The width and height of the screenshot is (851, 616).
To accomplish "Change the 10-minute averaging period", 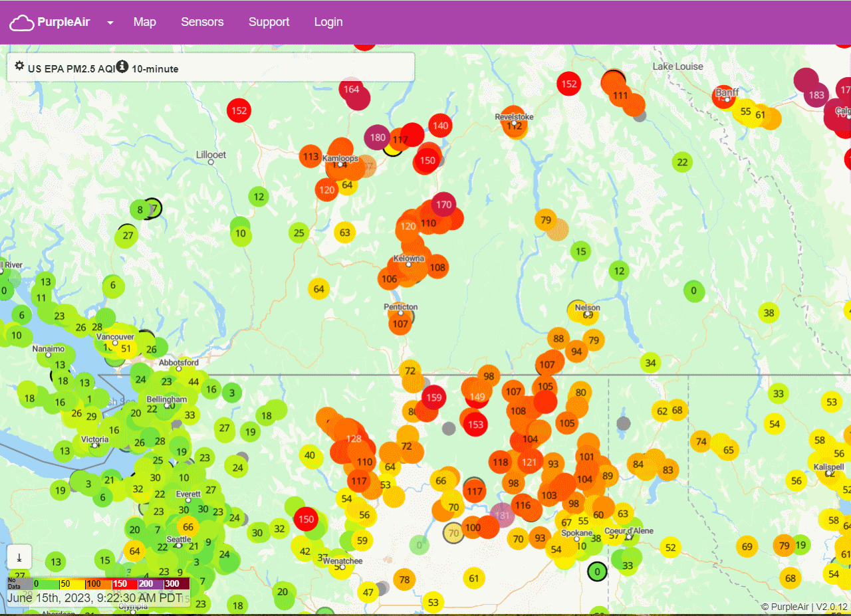I will coord(155,68).
